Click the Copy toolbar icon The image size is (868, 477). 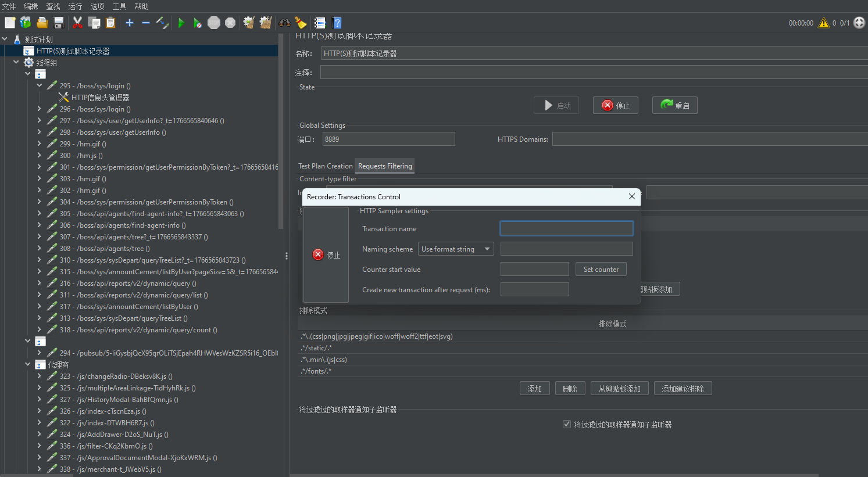pyautogui.click(x=94, y=23)
